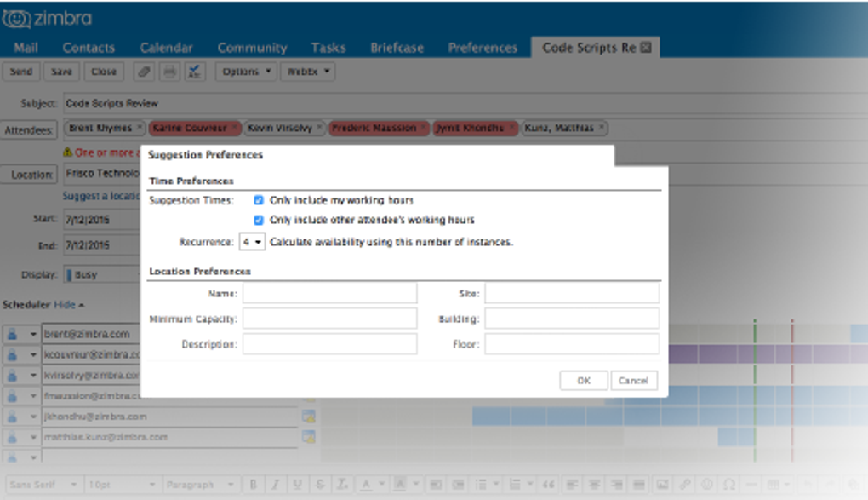Switch to the Mail tab
Viewport: 868px width, 500px height.
26,48
